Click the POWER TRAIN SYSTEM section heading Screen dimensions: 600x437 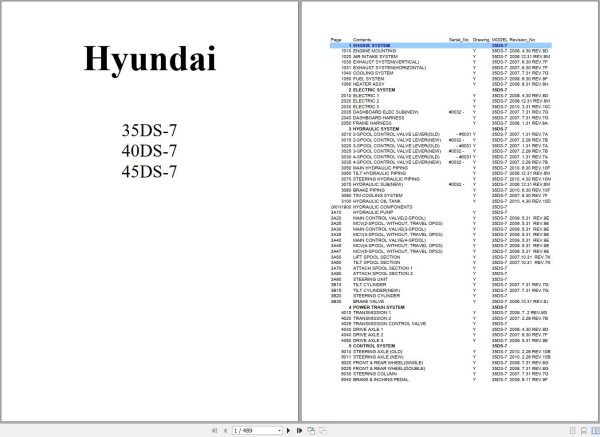coord(378,307)
